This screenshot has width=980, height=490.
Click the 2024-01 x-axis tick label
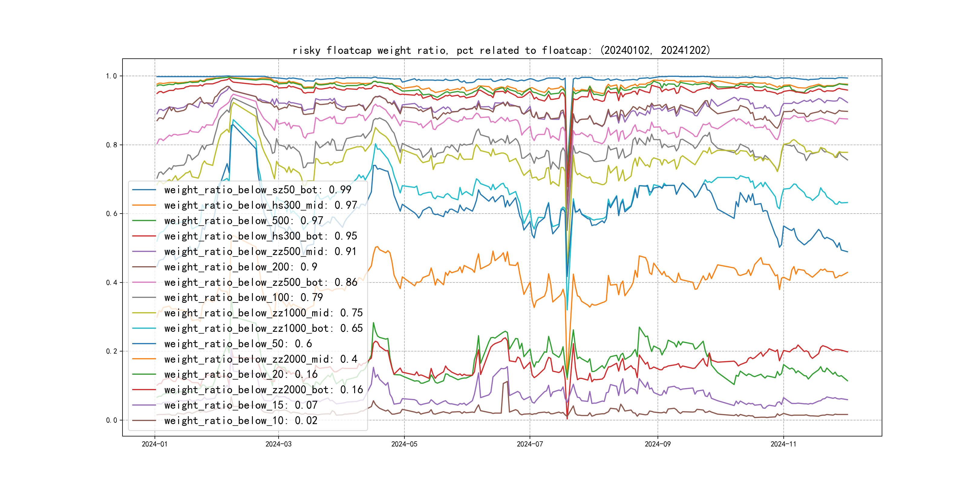[x=155, y=444]
